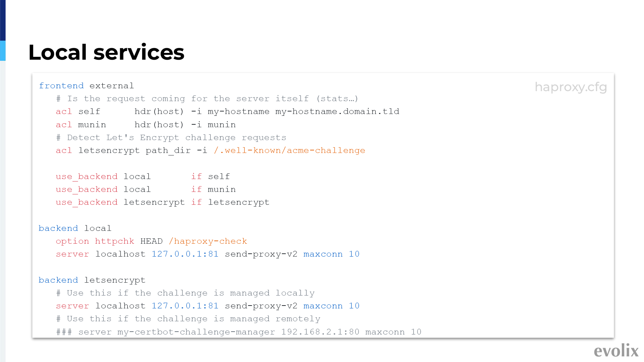Image resolution: width=644 pixels, height=362 pixels.
Task: Select the frontend keyword
Action: (61, 86)
